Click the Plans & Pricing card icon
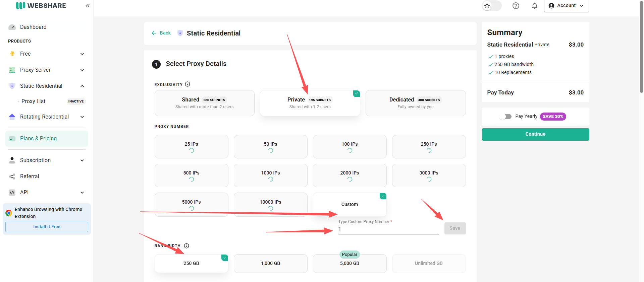Image resolution: width=644 pixels, height=282 pixels. (12, 139)
